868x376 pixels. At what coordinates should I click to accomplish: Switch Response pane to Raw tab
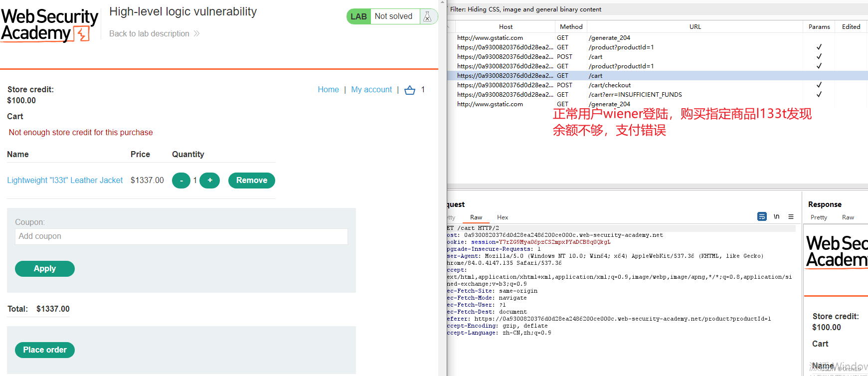pyautogui.click(x=848, y=217)
